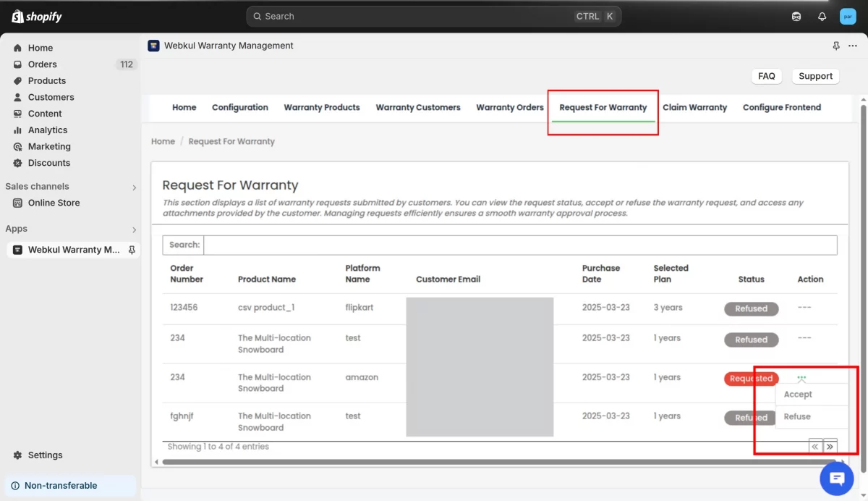Click the table Search input field

pyautogui.click(x=520, y=245)
